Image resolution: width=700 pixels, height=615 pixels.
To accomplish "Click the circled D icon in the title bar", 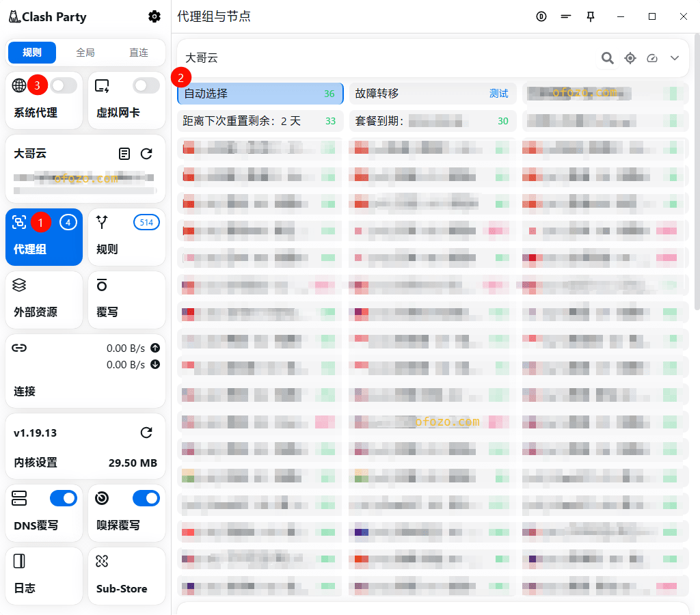I will pos(541,16).
